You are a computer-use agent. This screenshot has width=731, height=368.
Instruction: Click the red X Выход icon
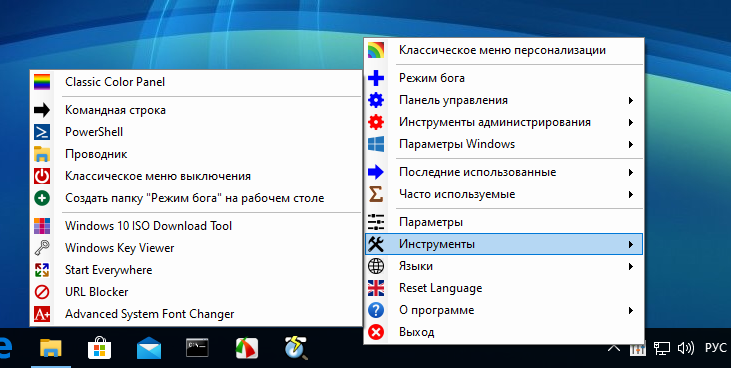[376, 333]
